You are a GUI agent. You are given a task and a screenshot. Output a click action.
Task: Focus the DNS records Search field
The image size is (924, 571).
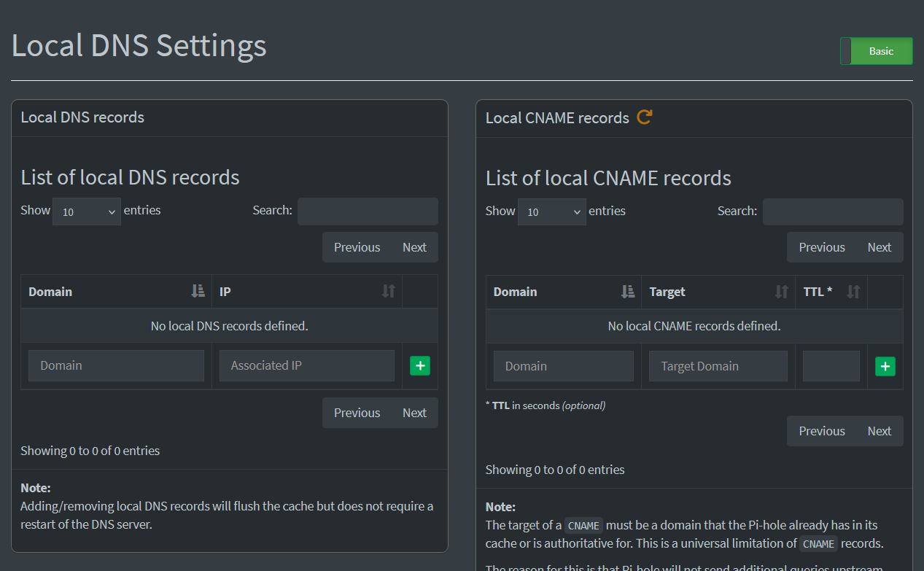point(368,211)
